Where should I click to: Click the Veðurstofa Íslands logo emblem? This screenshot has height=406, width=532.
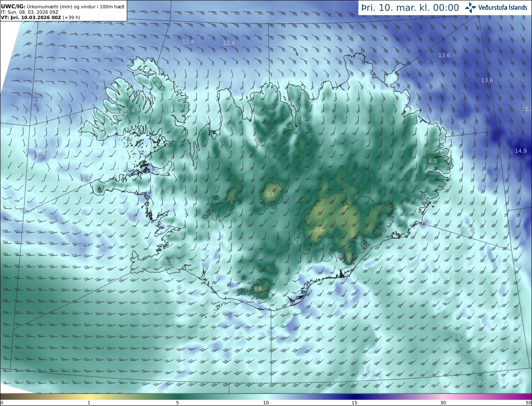tap(470, 7)
